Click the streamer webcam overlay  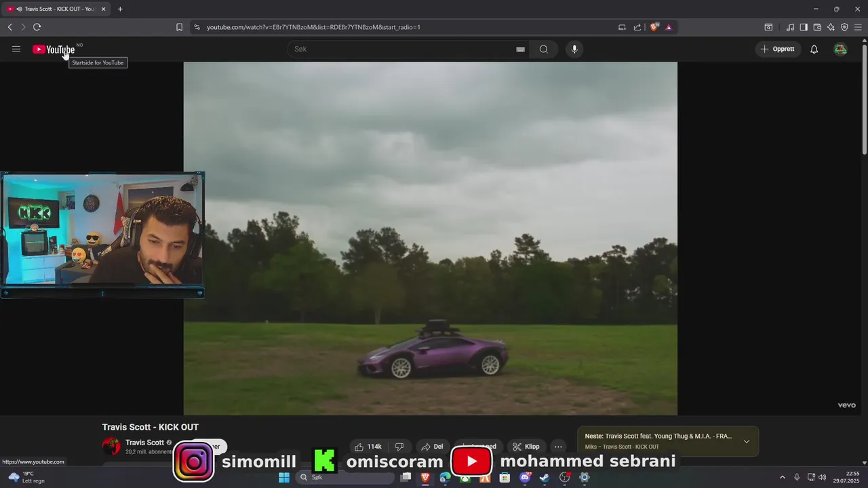(102, 235)
